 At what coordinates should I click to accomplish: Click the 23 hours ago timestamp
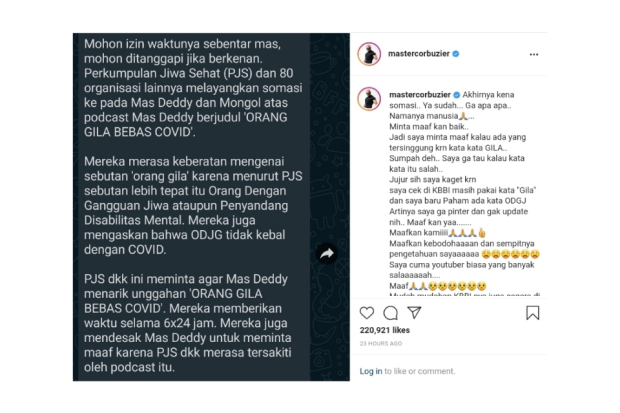pyautogui.click(x=381, y=343)
